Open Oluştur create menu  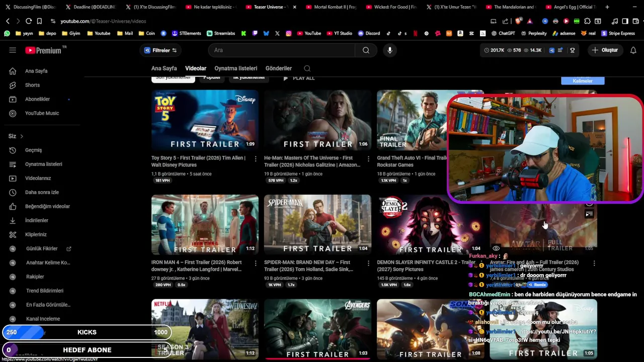tap(605, 50)
